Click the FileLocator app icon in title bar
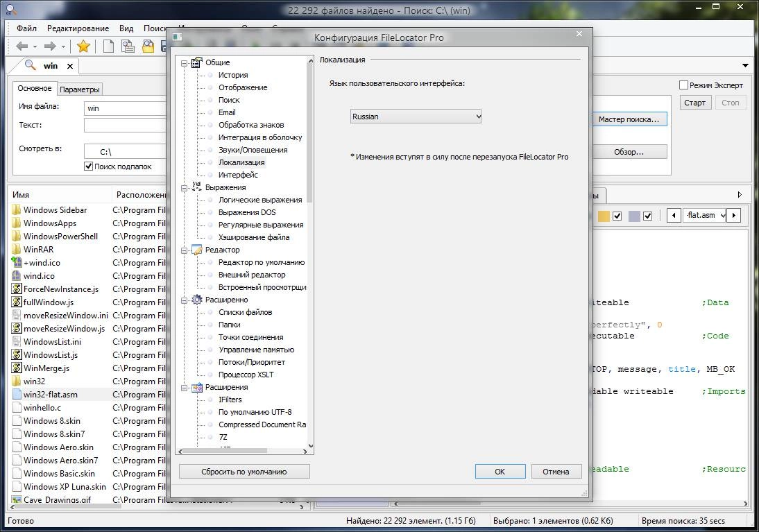Image resolution: width=759 pixels, height=532 pixels. [x=10, y=9]
